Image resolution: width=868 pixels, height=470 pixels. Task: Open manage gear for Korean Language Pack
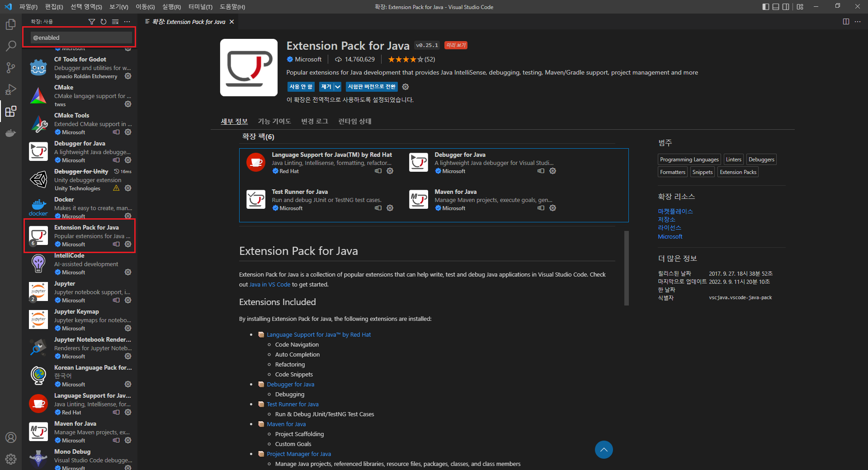click(128, 384)
